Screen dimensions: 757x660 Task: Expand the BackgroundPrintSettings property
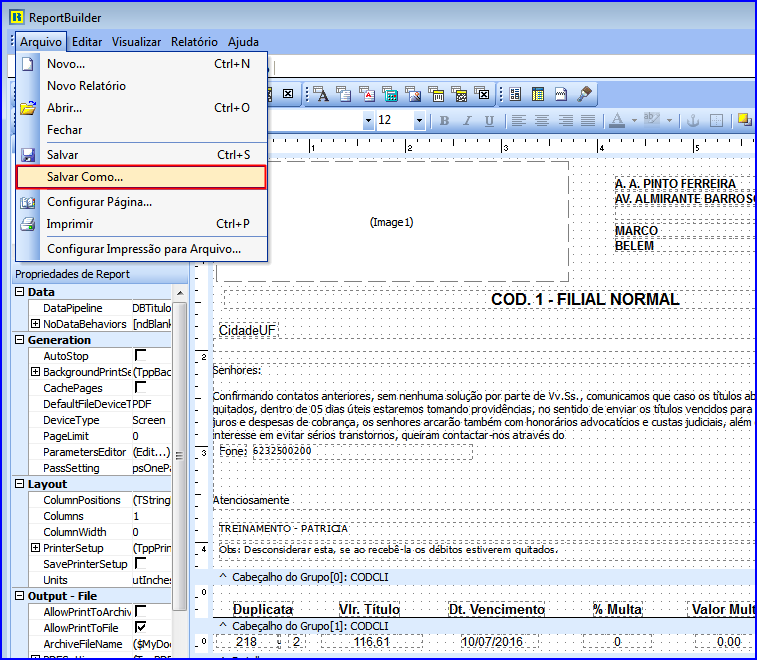[35, 372]
